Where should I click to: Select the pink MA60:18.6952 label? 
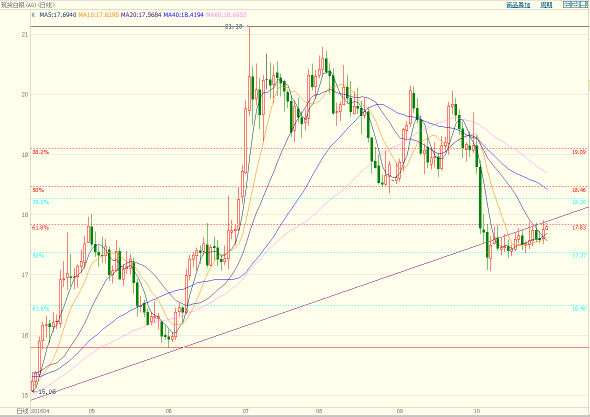coord(226,15)
